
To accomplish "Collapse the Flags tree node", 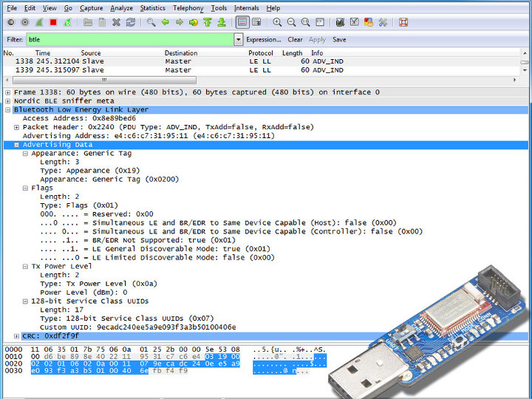I will click(25, 188).
